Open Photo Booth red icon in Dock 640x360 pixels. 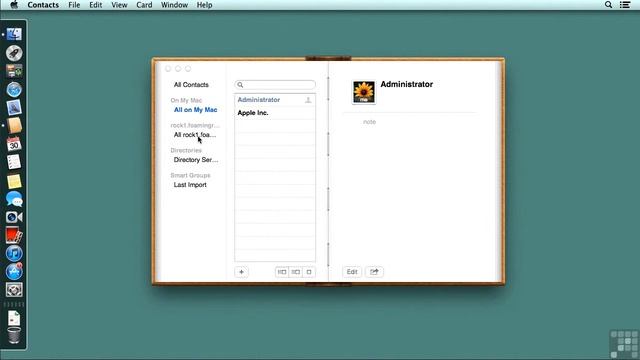[x=14, y=236]
